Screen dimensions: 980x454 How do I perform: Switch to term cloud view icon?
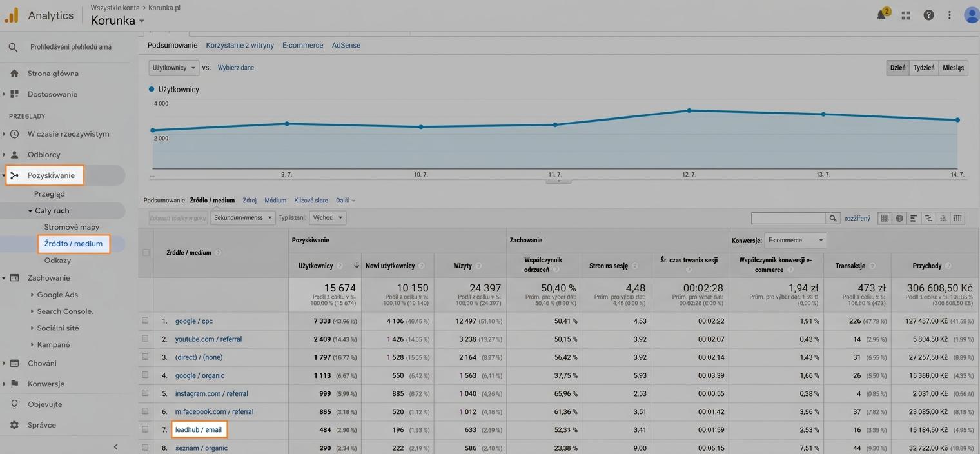[x=943, y=218]
